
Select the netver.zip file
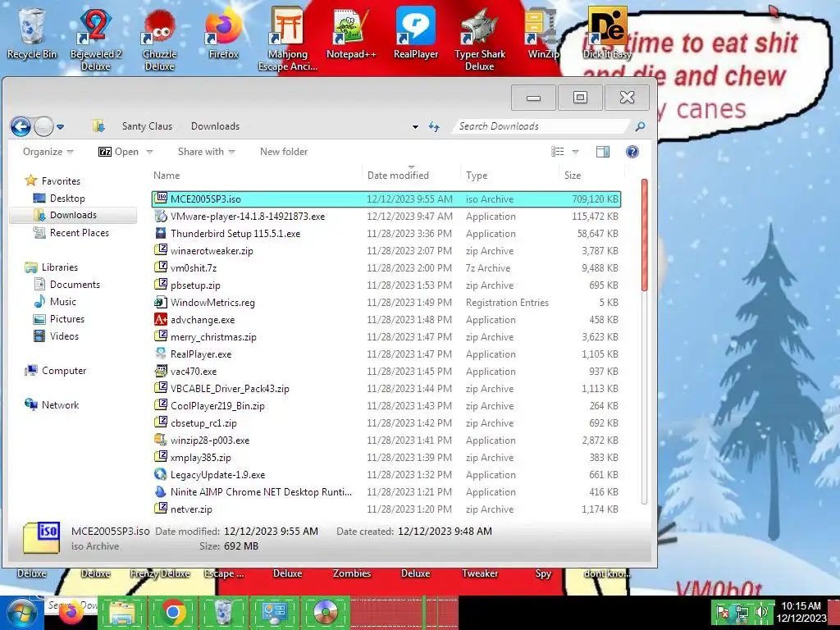click(x=386, y=509)
